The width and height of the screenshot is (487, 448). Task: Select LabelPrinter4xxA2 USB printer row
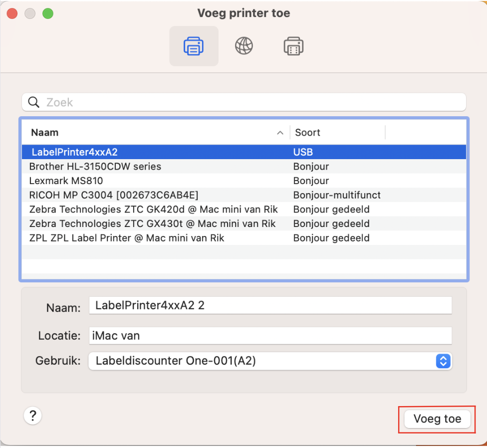click(x=244, y=152)
